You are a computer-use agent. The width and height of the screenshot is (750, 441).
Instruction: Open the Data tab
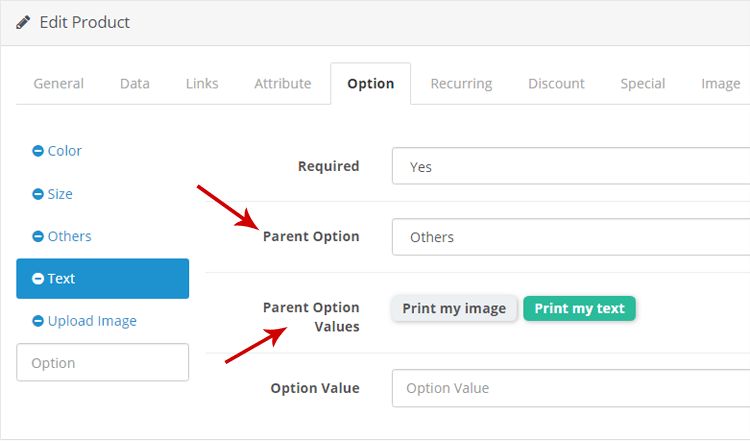pyautogui.click(x=135, y=84)
